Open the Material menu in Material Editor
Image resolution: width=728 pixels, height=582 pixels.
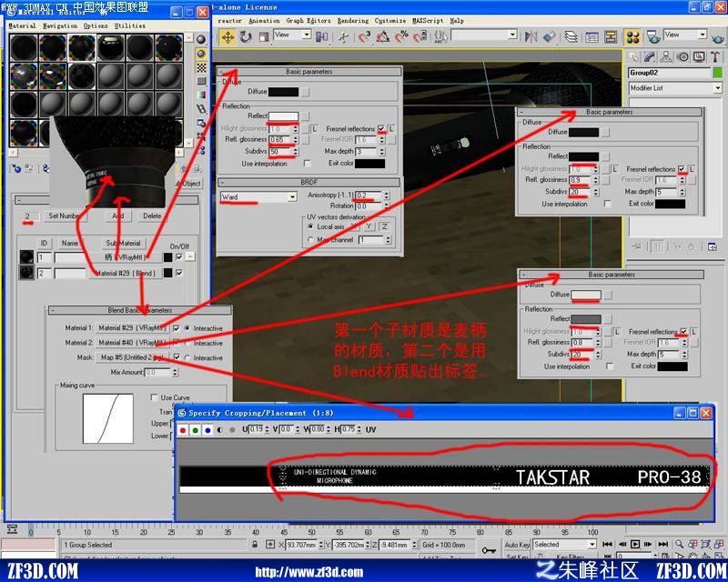22,26
